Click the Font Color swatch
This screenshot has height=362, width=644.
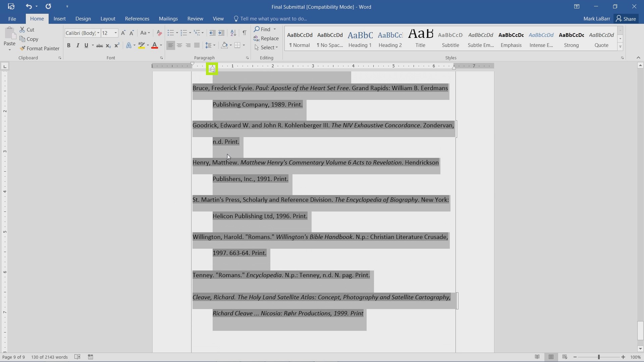pyautogui.click(x=154, y=47)
